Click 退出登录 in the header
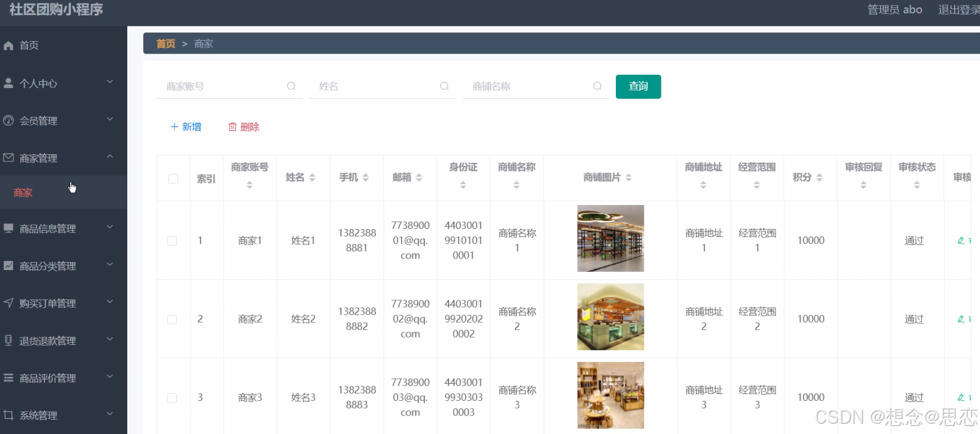The height and width of the screenshot is (434, 980). 959,10
